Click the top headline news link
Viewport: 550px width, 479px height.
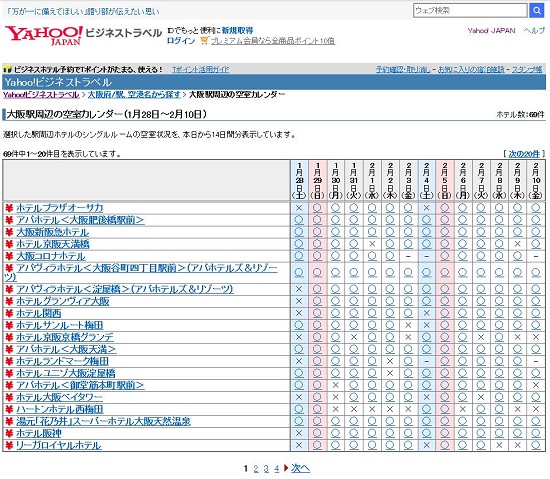[83, 12]
